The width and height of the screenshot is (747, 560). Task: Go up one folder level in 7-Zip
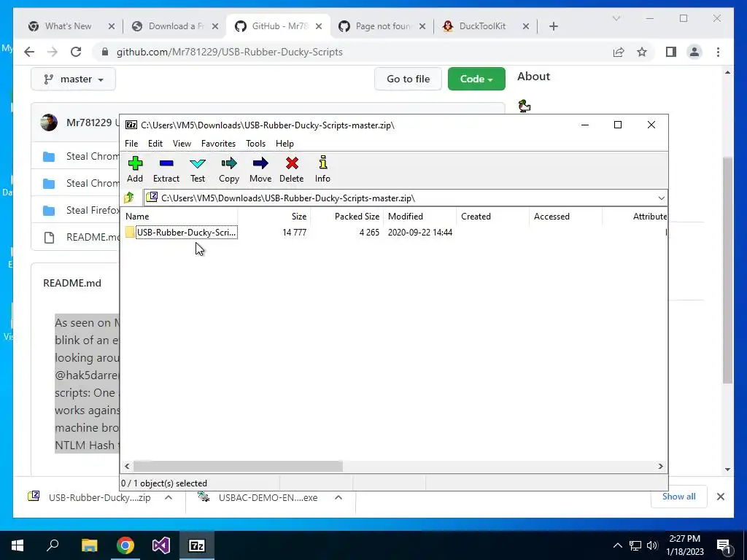click(x=129, y=198)
